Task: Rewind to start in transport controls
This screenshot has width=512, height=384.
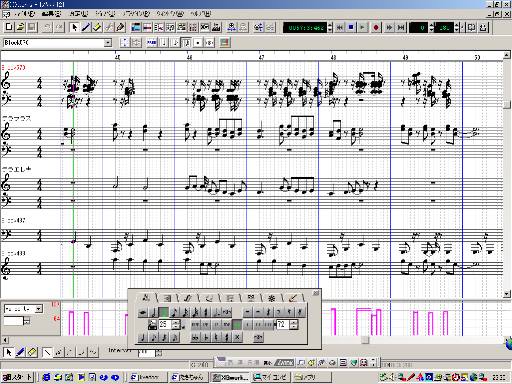Action: point(339,27)
